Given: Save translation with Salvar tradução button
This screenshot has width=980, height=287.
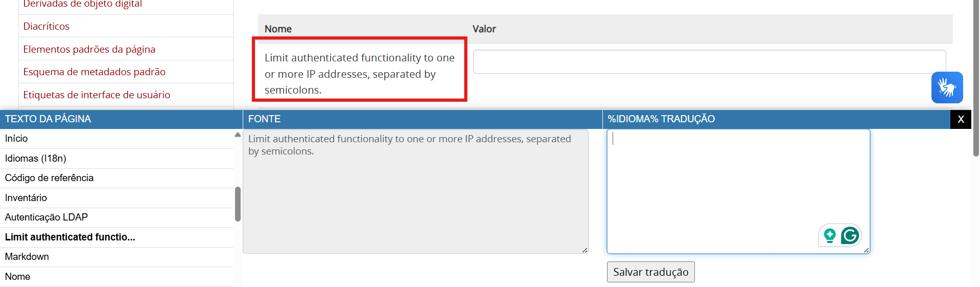Looking at the screenshot, I should coord(650,272).
